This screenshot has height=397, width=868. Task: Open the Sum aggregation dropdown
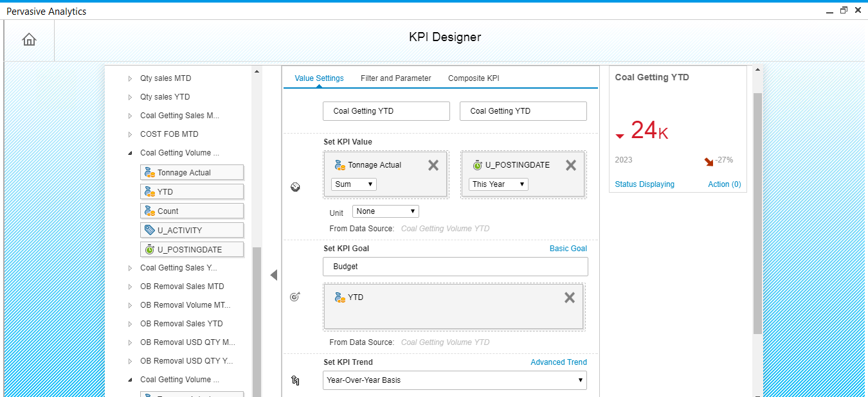(354, 184)
